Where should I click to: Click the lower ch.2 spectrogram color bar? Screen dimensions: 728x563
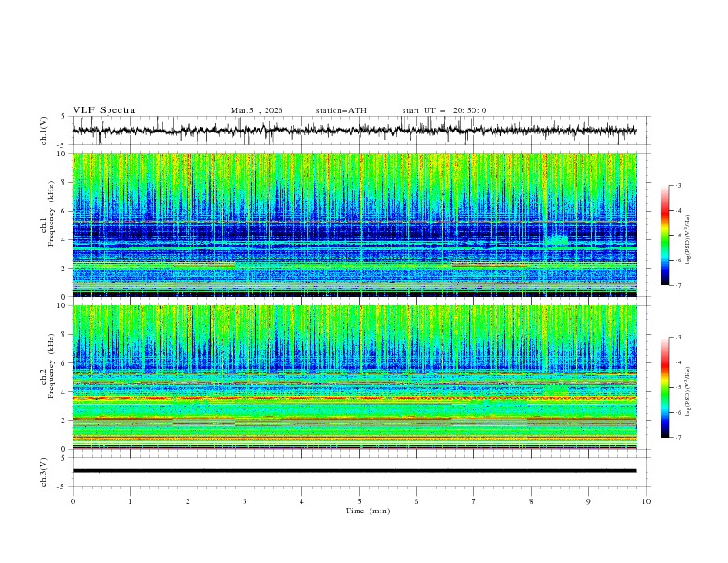(665, 387)
